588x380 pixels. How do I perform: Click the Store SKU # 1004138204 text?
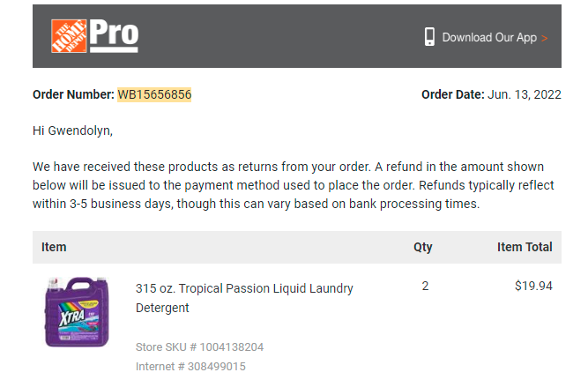tap(199, 347)
